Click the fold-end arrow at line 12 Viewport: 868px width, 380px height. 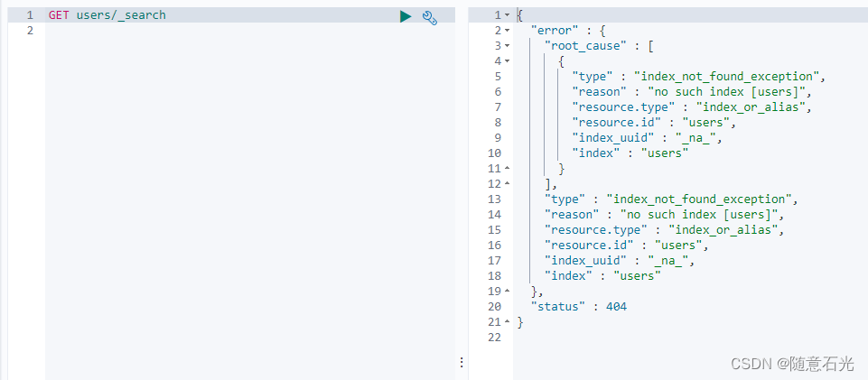click(507, 183)
